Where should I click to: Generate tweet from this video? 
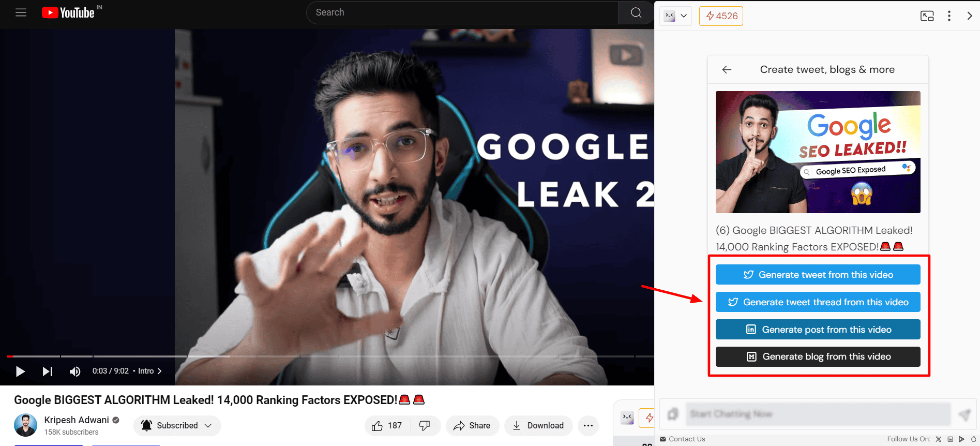click(x=818, y=275)
